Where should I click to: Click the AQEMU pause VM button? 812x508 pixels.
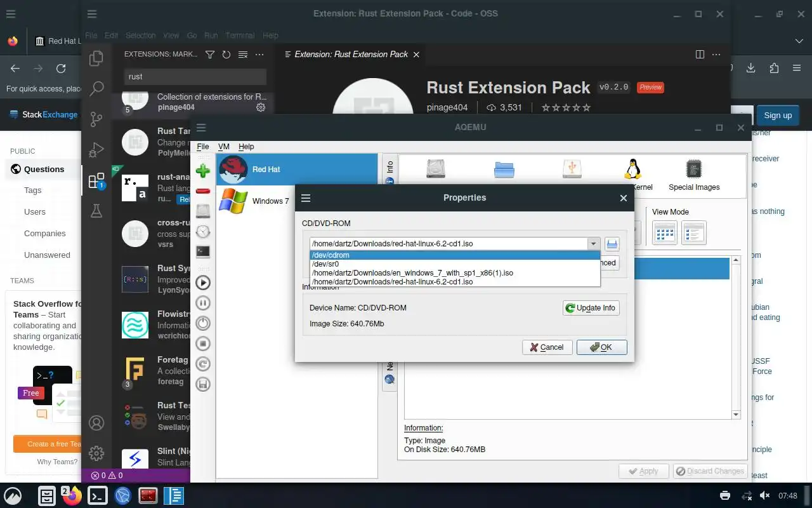pyautogui.click(x=203, y=303)
